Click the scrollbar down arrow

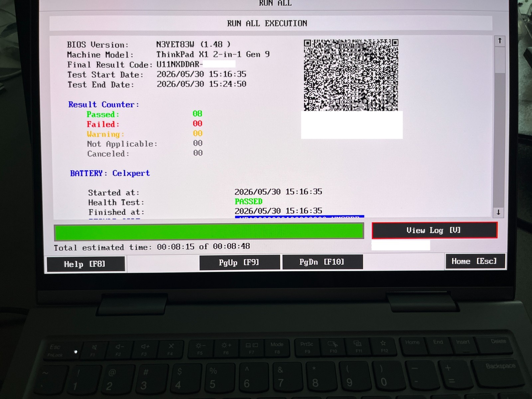(x=498, y=212)
